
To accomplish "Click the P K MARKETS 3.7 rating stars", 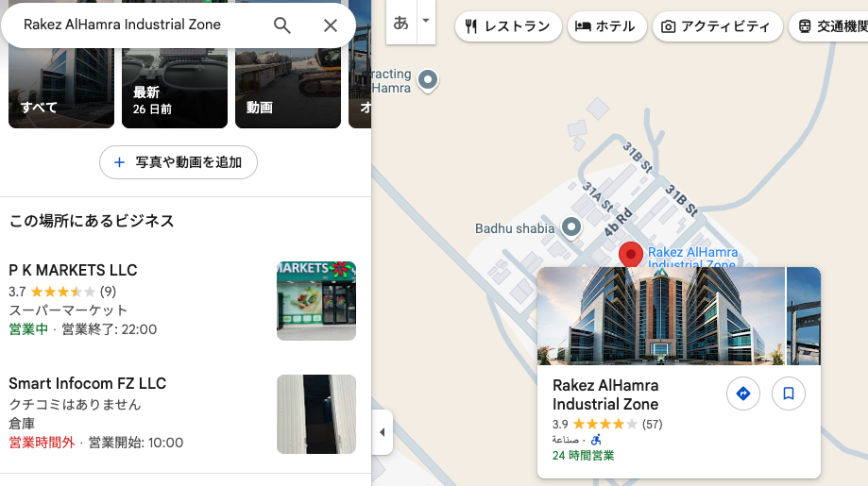I will [62, 292].
